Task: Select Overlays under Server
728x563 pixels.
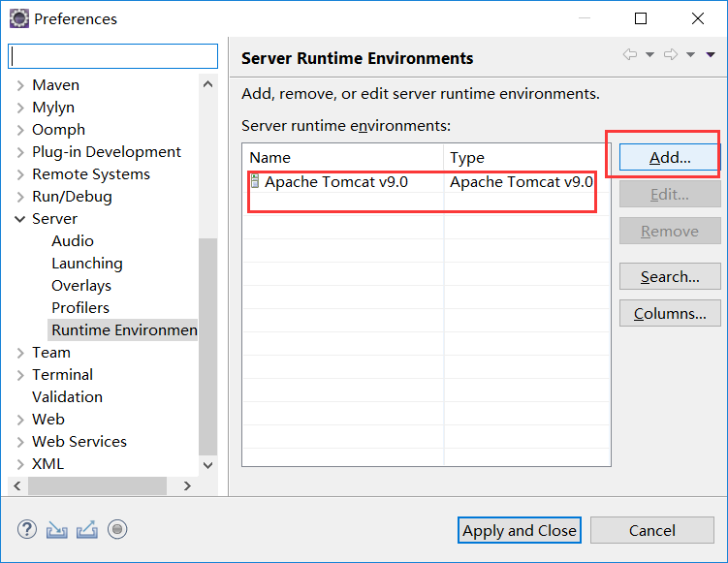Action: (81, 286)
